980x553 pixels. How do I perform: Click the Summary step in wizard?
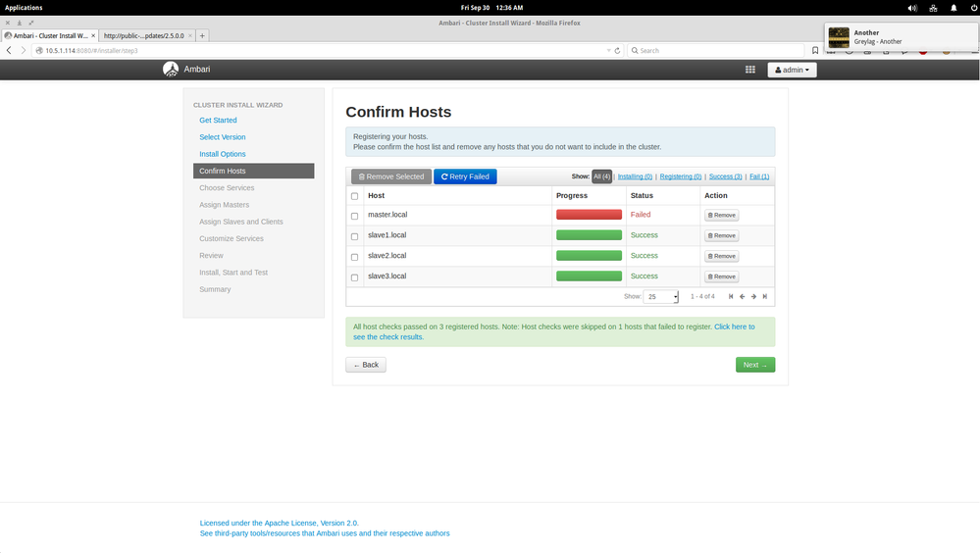[x=215, y=288]
